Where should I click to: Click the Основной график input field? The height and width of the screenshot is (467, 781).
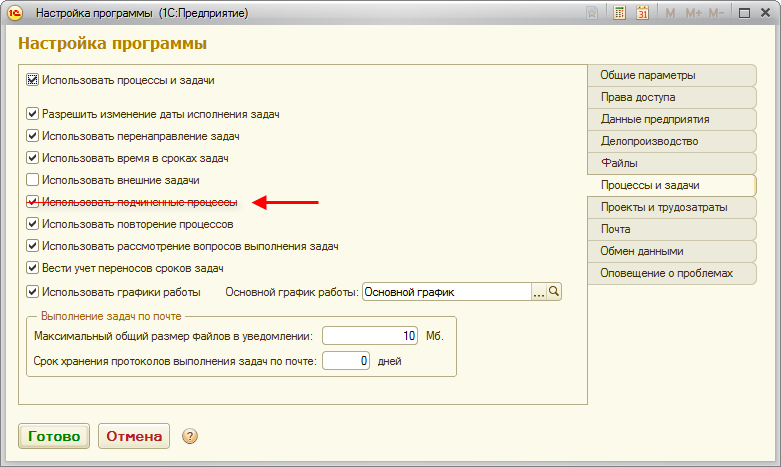coord(447,292)
